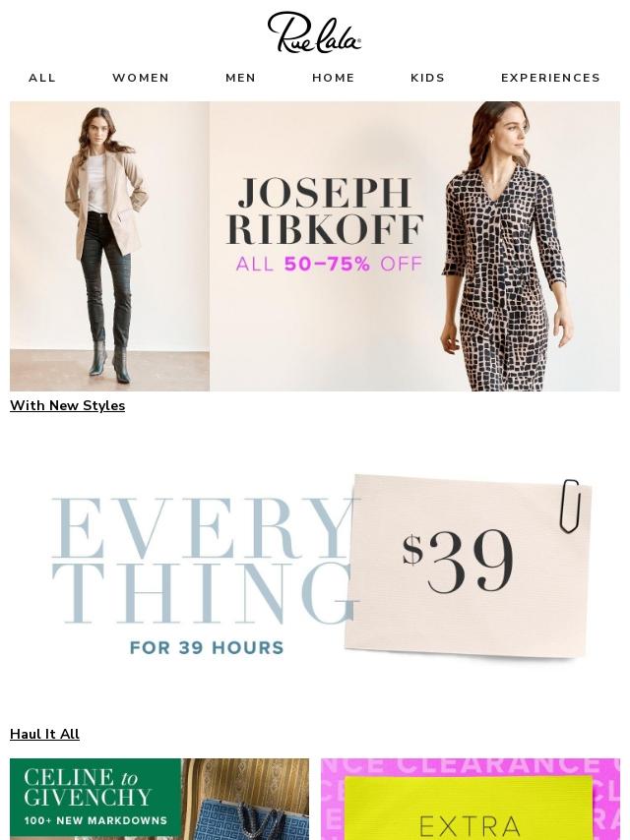Open the Celine to Givenchy markdowns tile
This screenshot has width=630, height=840.
159,799
